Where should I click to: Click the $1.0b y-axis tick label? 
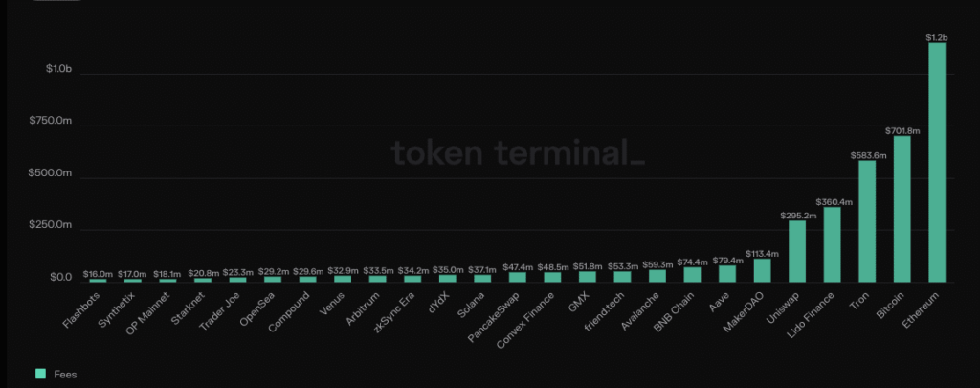(x=61, y=69)
